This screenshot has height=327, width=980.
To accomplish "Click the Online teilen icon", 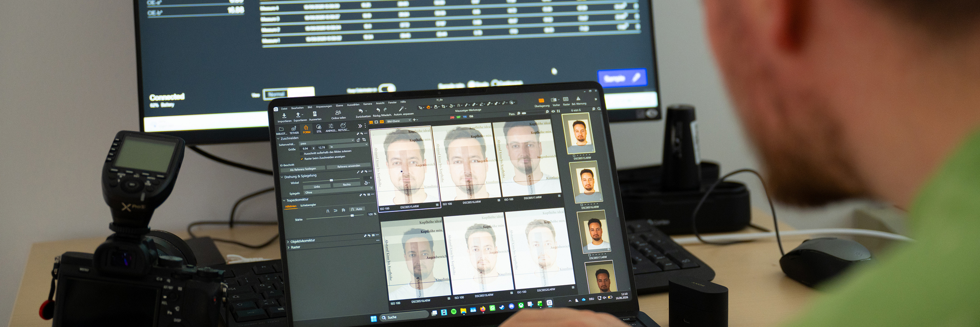I will click(x=338, y=112).
